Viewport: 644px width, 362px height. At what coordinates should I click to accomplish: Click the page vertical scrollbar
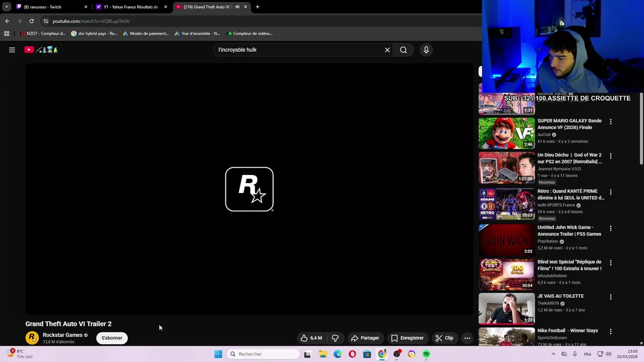coord(641,128)
